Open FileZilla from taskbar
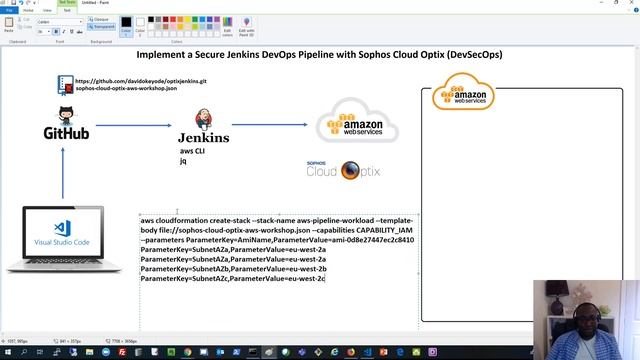 click(x=122, y=352)
